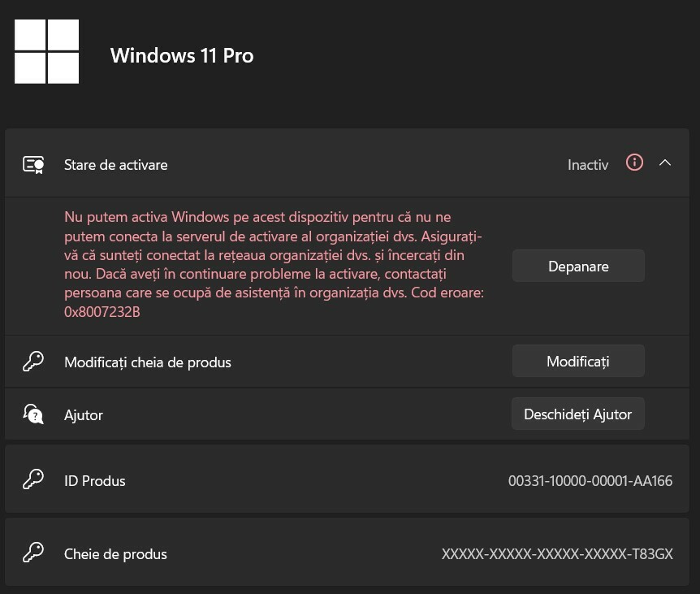Click key icon beside Modificați cheia de produs

coord(33,362)
